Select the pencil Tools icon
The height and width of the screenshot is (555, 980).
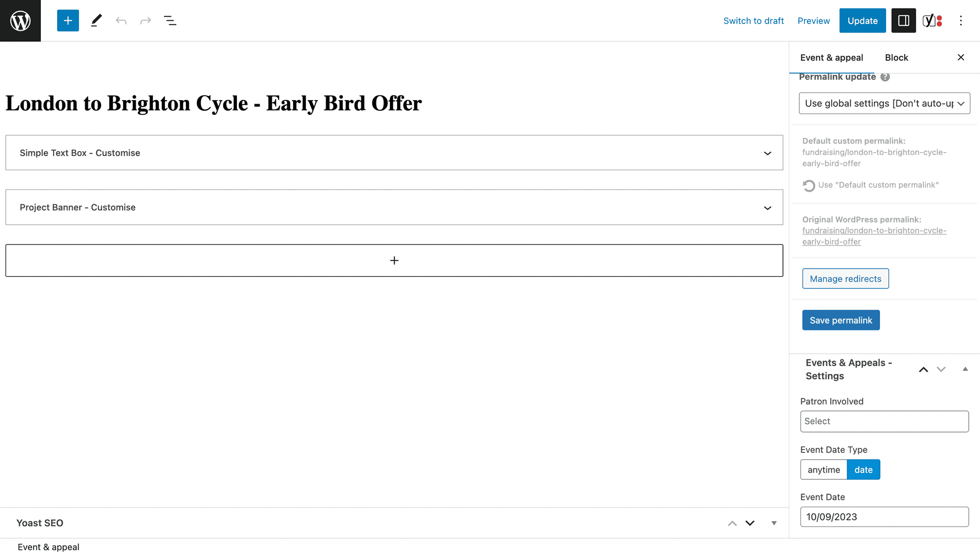tap(96, 20)
